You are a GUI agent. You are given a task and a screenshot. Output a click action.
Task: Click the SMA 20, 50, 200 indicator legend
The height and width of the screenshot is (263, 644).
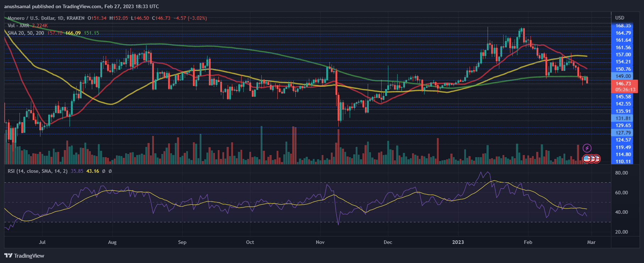coord(26,33)
